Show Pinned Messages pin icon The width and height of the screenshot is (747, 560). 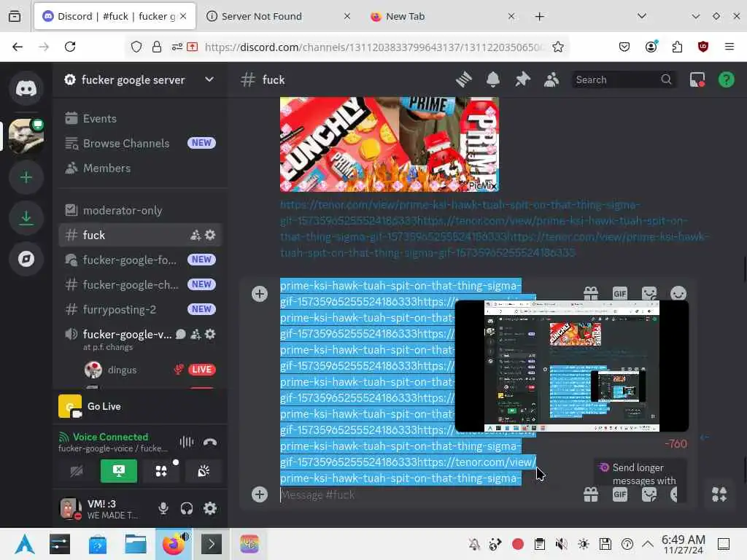(522, 79)
